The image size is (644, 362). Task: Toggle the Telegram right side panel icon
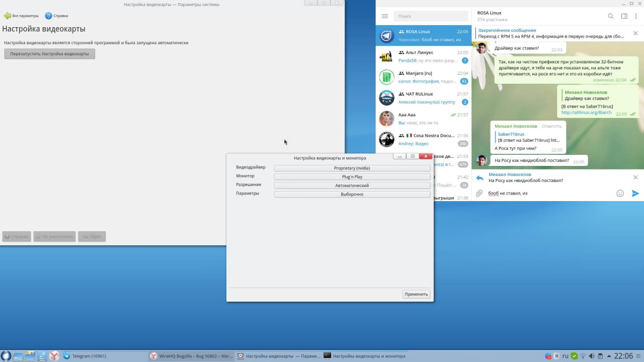(x=624, y=16)
